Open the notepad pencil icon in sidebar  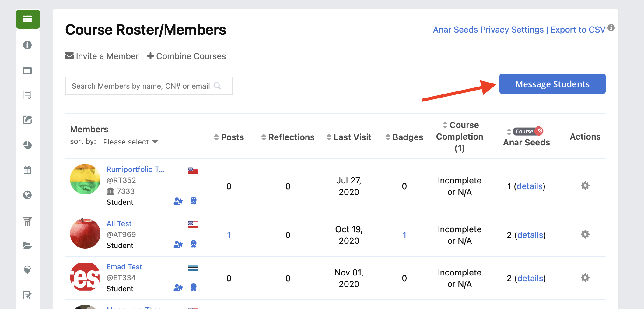coord(27,295)
